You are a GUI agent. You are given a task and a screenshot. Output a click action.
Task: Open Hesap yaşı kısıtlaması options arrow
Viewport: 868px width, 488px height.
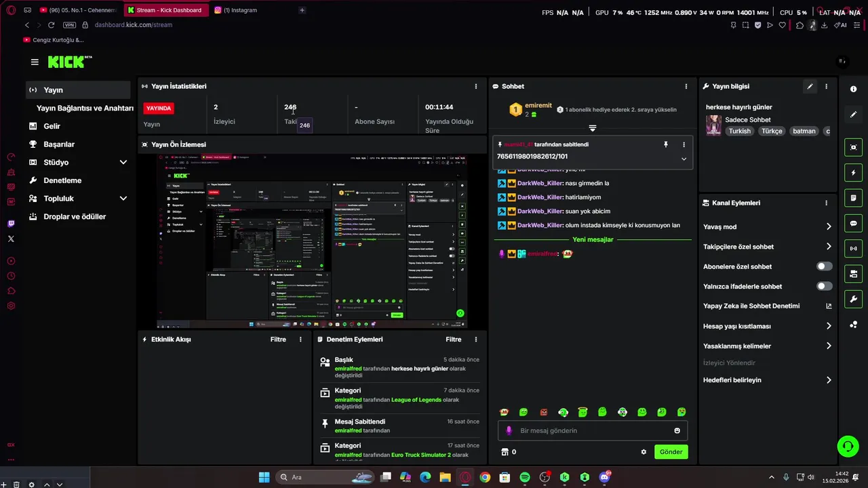click(x=829, y=326)
